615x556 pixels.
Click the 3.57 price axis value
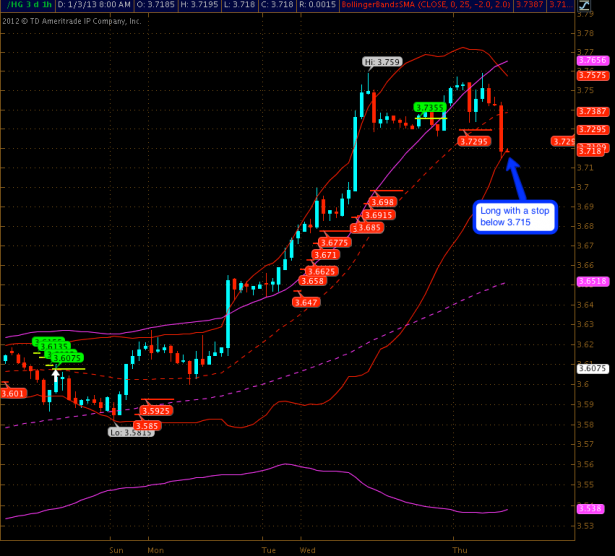(x=585, y=444)
